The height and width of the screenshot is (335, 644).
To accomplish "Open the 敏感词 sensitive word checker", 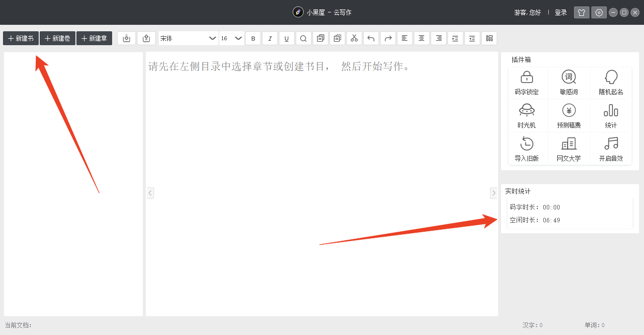I will 569,82.
